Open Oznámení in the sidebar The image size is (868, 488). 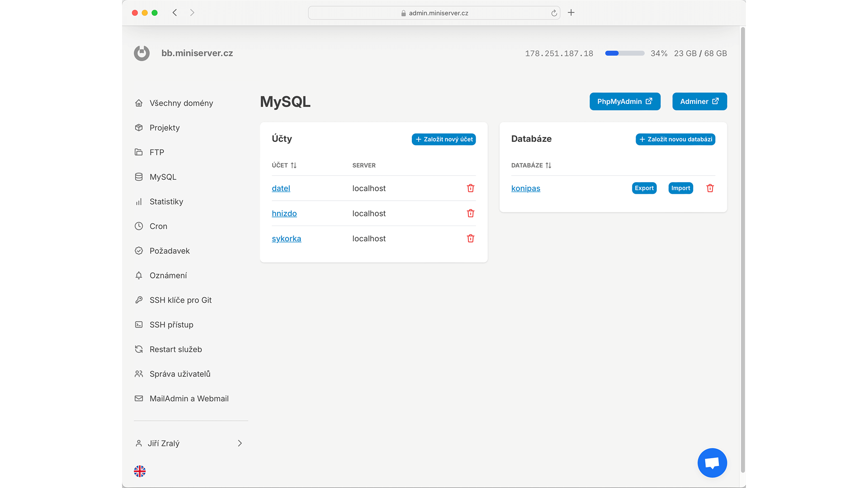click(x=168, y=275)
